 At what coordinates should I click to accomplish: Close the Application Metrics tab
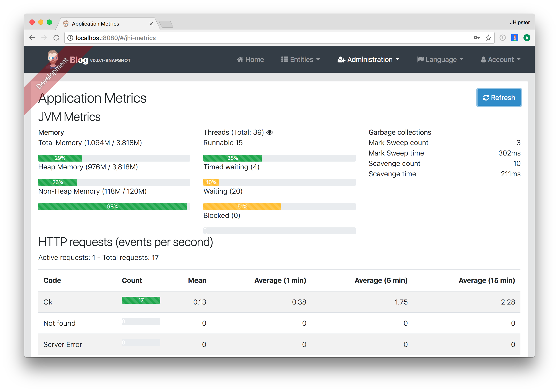[151, 24]
